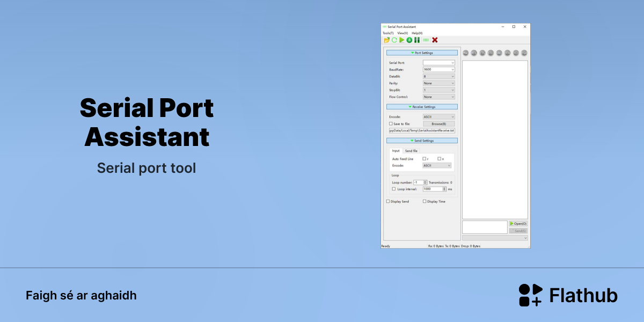Open the Send Settings Encode dropdown
This screenshot has height=322, width=644.
437,166
